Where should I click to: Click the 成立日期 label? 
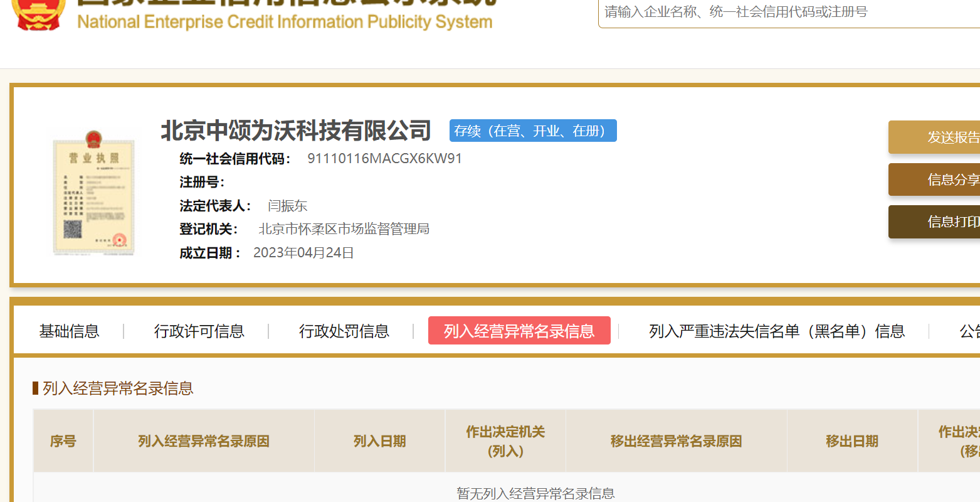point(210,253)
